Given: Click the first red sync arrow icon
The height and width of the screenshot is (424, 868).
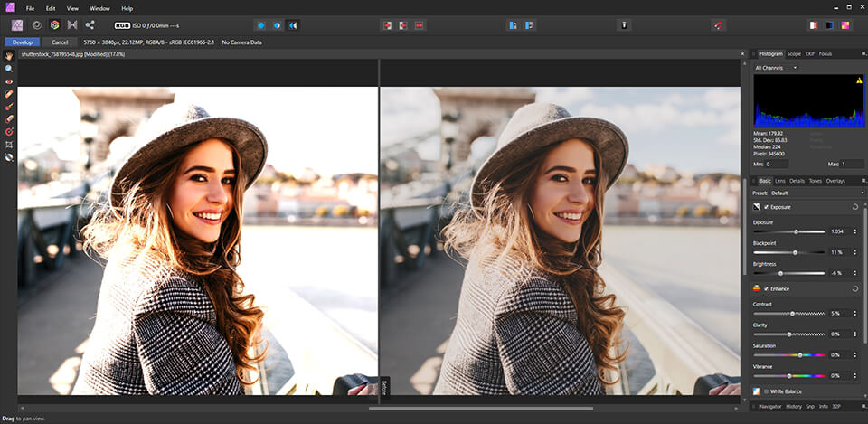Looking at the screenshot, I should [x=387, y=25].
